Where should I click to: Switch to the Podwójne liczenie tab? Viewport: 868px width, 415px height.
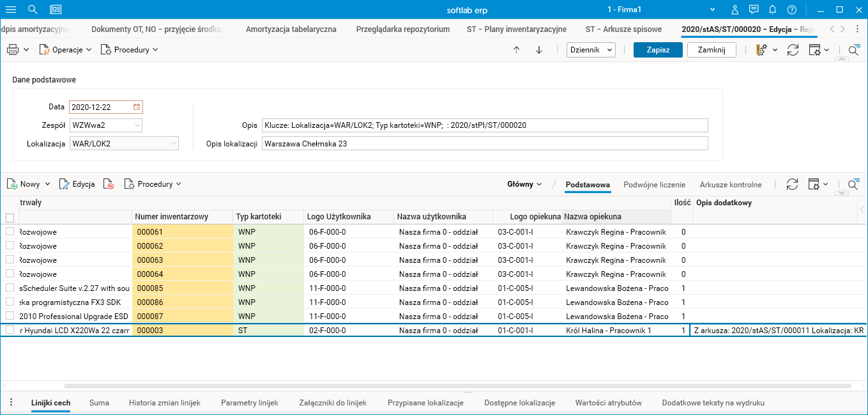pos(654,185)
